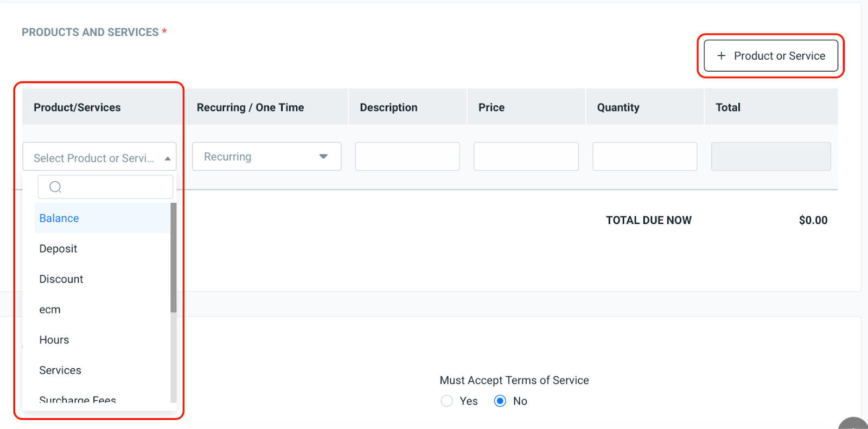
Task: Select Deposit from the product list
Action: [x=103, y=249]
